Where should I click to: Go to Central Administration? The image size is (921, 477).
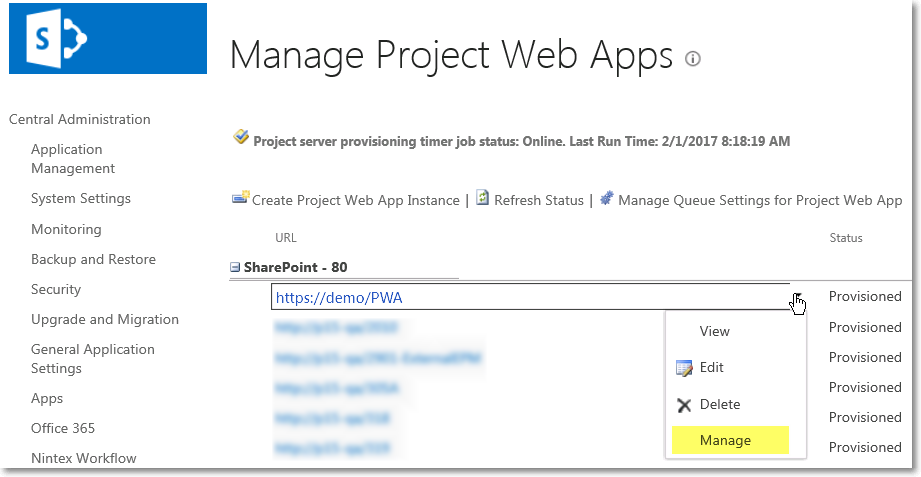tap(80, 119)
